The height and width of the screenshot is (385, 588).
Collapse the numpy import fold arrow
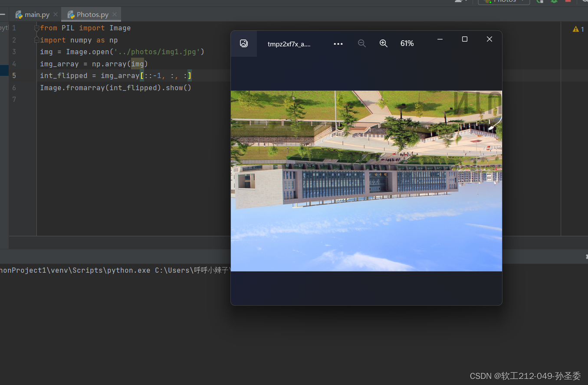coord(36,40)
